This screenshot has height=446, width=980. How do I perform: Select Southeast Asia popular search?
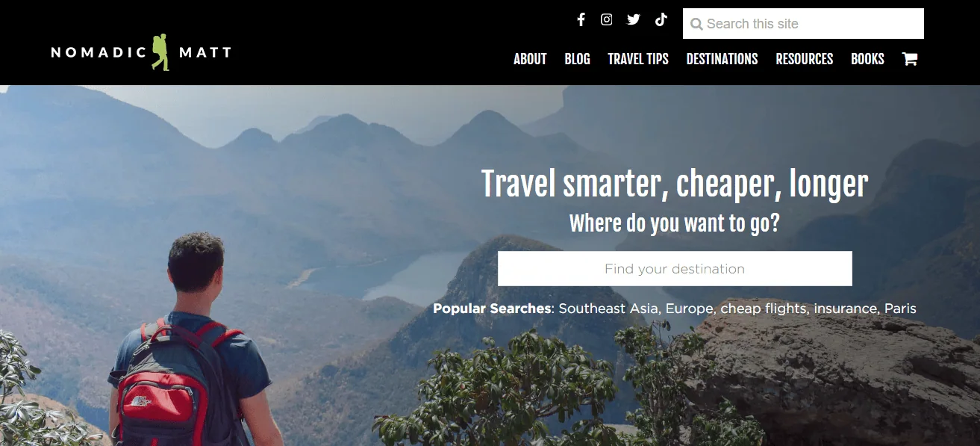[608, 309]
